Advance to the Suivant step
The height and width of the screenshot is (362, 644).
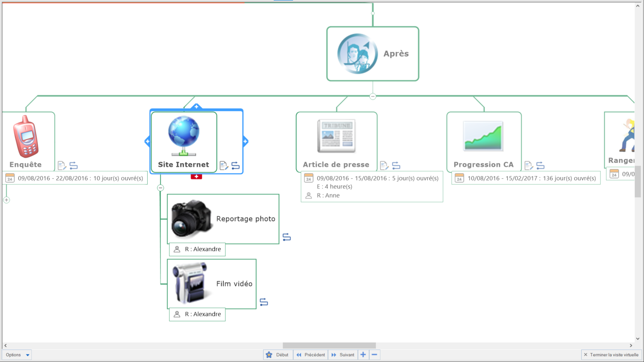343,355
